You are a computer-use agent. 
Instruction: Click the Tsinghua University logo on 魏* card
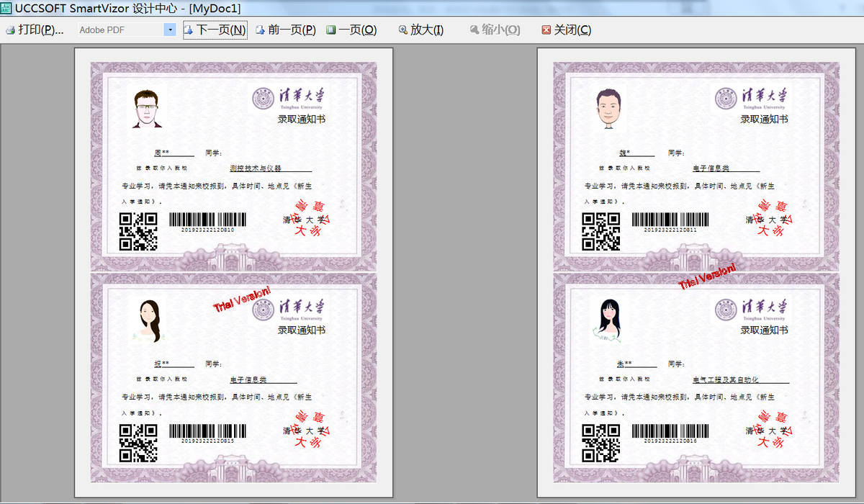752,99
